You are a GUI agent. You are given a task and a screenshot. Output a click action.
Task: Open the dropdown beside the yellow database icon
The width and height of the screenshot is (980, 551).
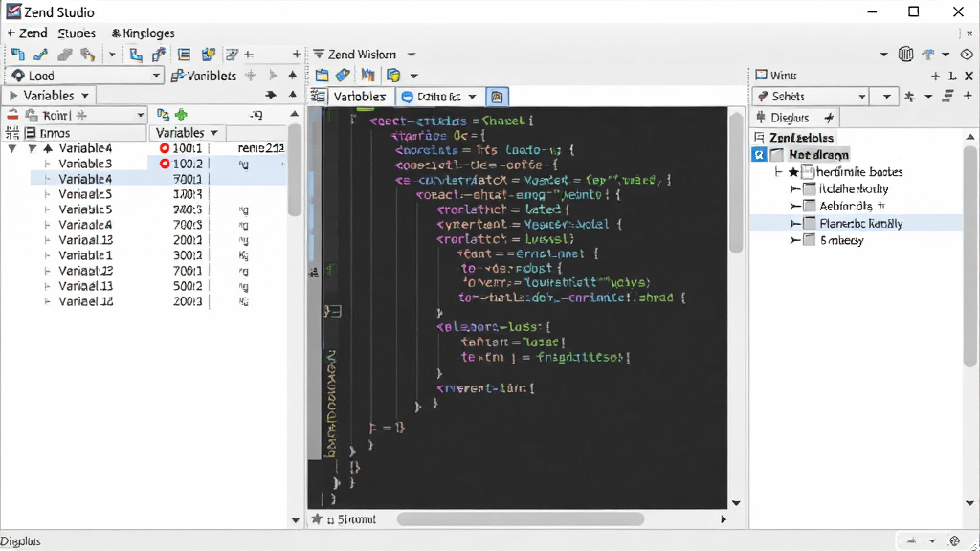click(413, 77)
